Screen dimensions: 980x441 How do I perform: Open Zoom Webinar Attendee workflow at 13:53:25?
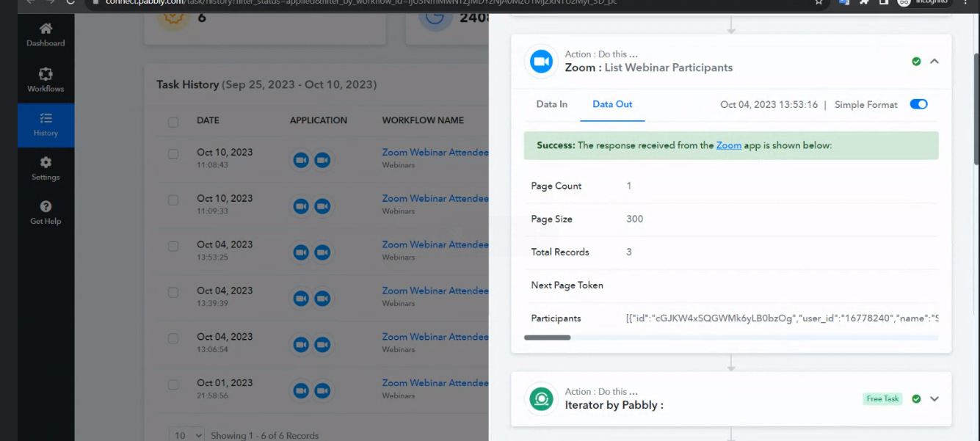pyautogui.click(x=435, y=244)
